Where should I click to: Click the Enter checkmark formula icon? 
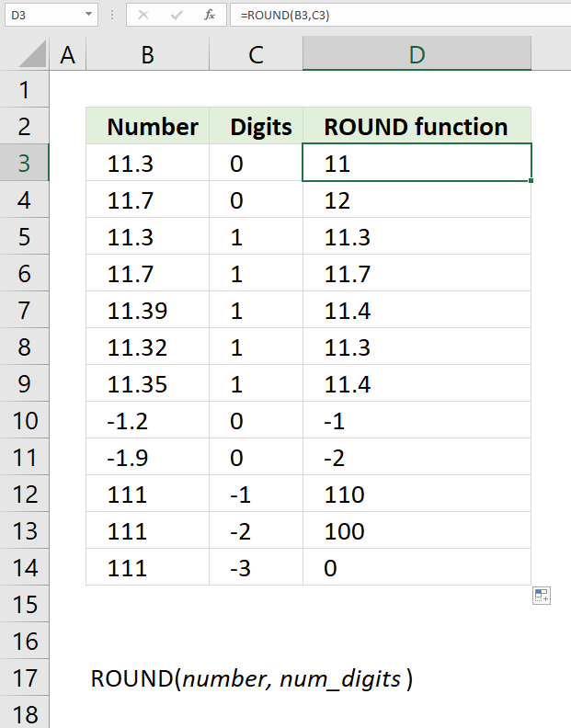177,16
